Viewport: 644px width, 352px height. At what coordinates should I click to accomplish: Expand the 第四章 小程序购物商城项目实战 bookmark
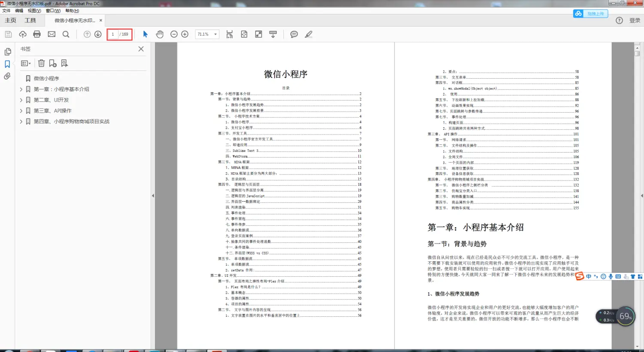[21, 122]
